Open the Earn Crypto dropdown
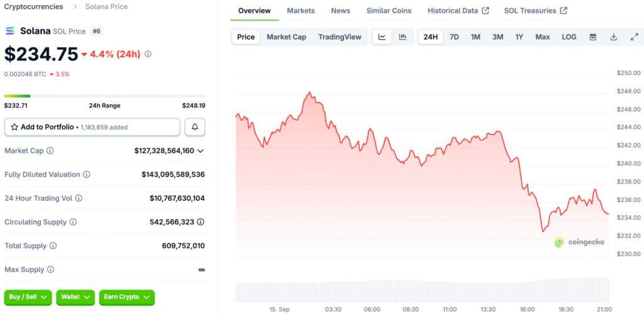 point(127,297)
